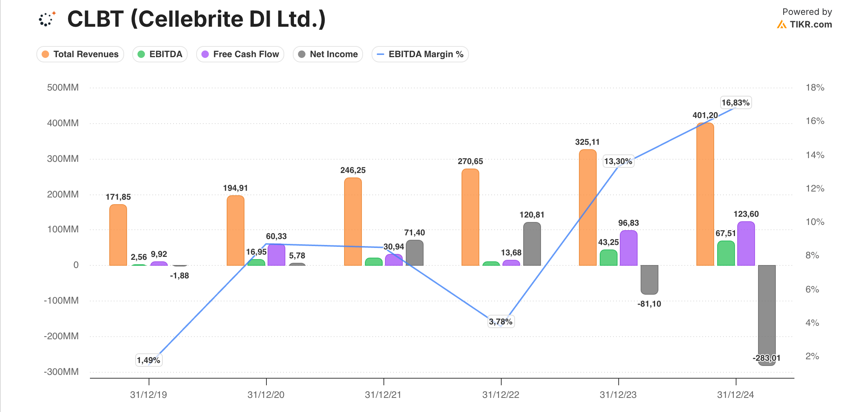Screen dimensions: 868x412
Task: Click the 120,81 net income bar
Action: 532,243
